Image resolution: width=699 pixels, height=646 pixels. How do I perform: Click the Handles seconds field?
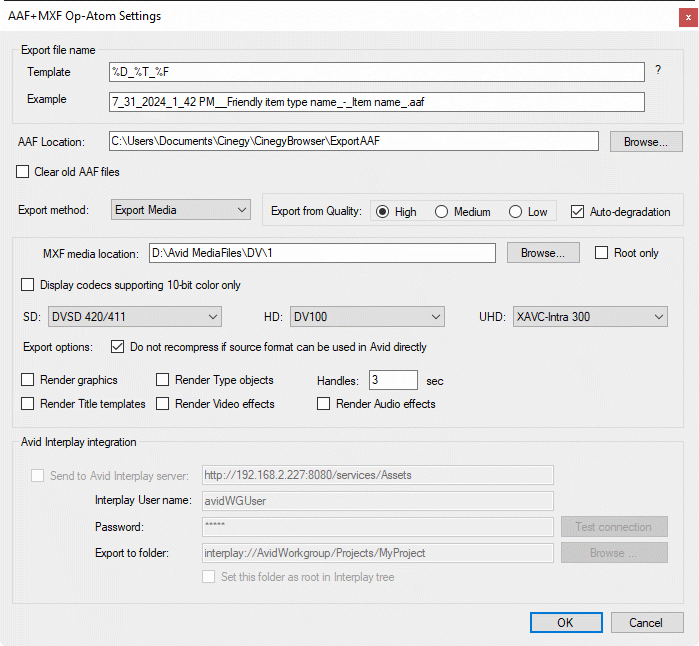tap(393, 380)
